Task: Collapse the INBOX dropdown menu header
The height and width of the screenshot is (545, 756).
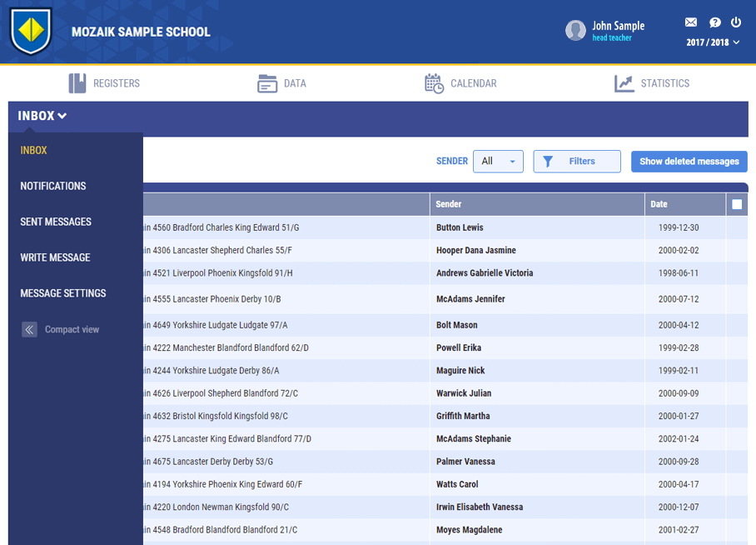Action: (x=42, y=116)
